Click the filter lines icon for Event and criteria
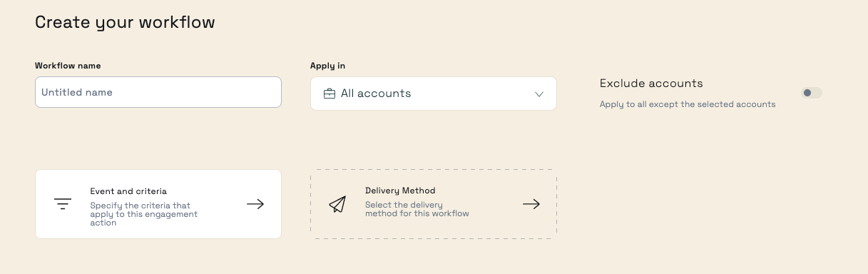 click(x=63, y=204)
